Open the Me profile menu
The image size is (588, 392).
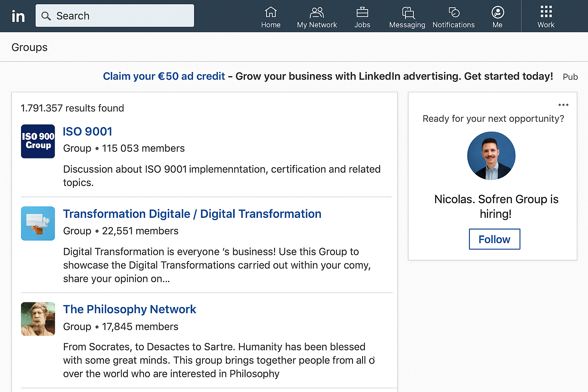pyautogui.click(x=498, y=17)
